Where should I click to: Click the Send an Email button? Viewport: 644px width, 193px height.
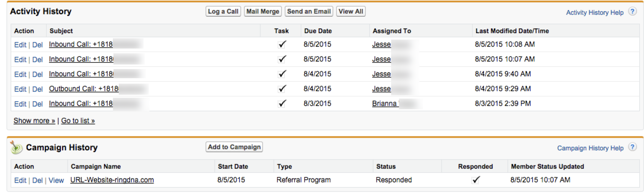[x=309, y=12]
